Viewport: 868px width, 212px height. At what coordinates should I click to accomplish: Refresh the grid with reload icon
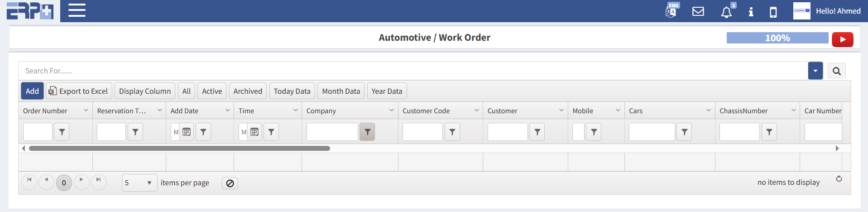[839, 179]
